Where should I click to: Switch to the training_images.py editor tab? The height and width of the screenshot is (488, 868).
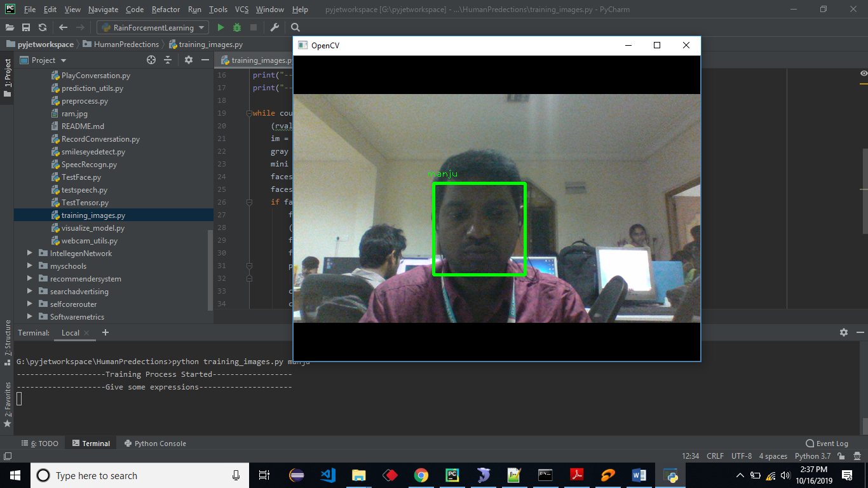coord(256,60)
